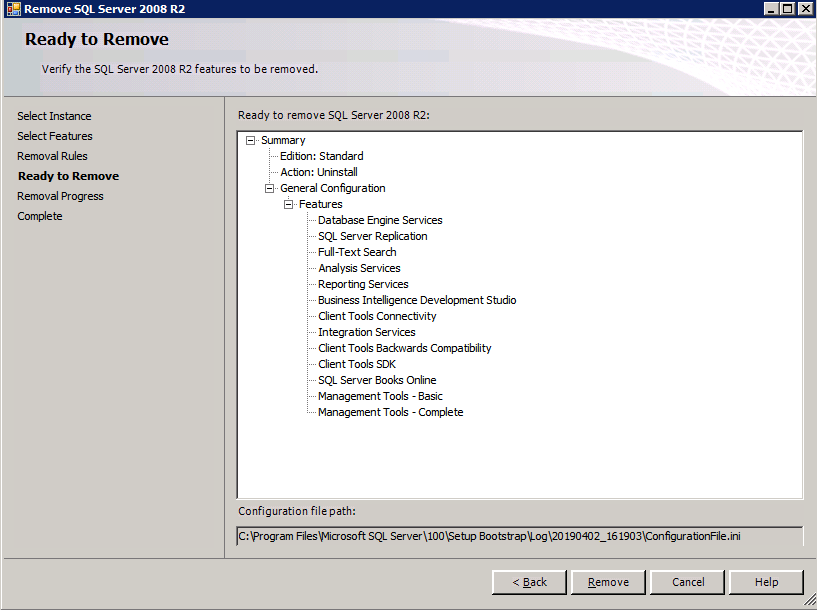Click the Remove button
The height and width of the screenshot is (610, 817).
pos(608,582)
